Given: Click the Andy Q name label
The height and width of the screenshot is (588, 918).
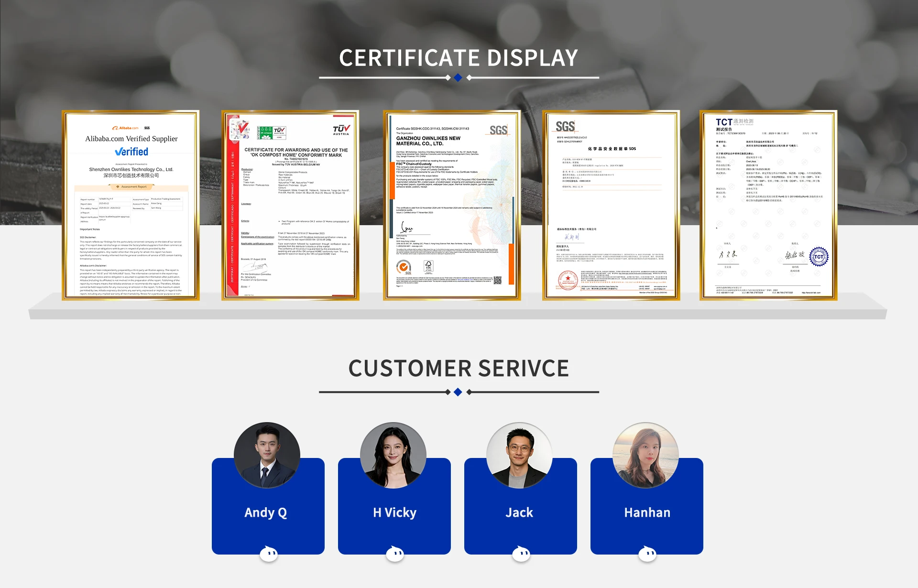Looking at the screenshot, I should pyautogui.click(x=266, y=512).
